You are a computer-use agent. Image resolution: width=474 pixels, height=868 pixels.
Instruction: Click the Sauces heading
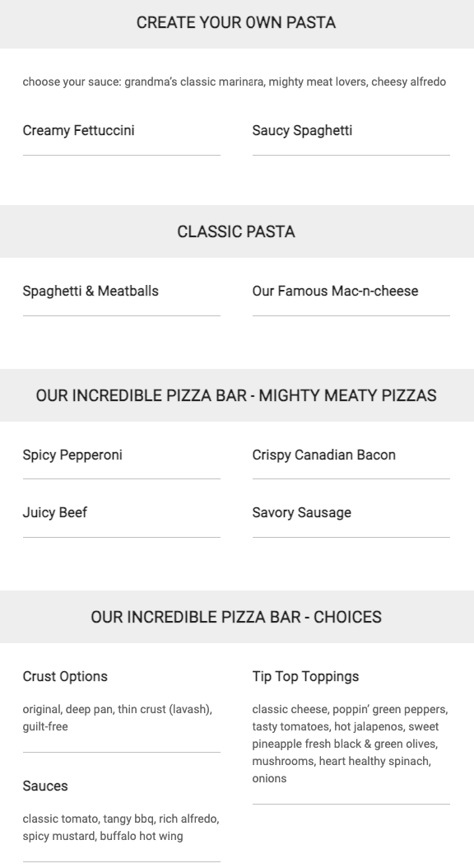pyautogui.click(x=45, y=786)
